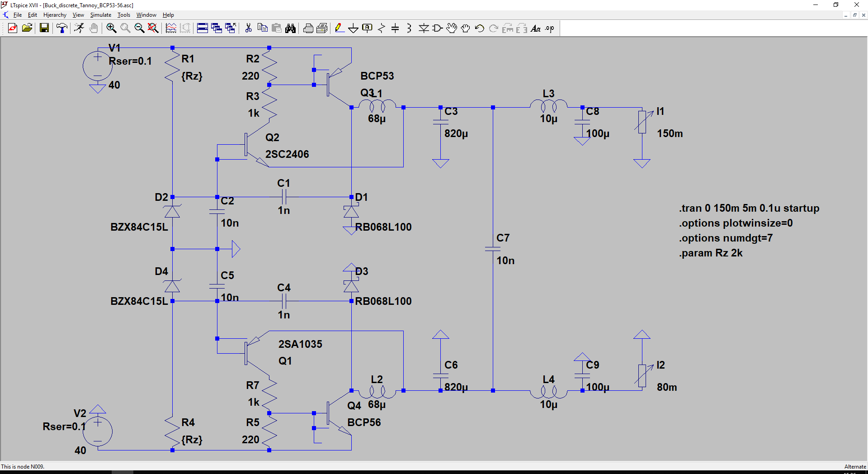Select the Drag closed-hand tool
The image size is (868, 474).
[x=466, y=28]
